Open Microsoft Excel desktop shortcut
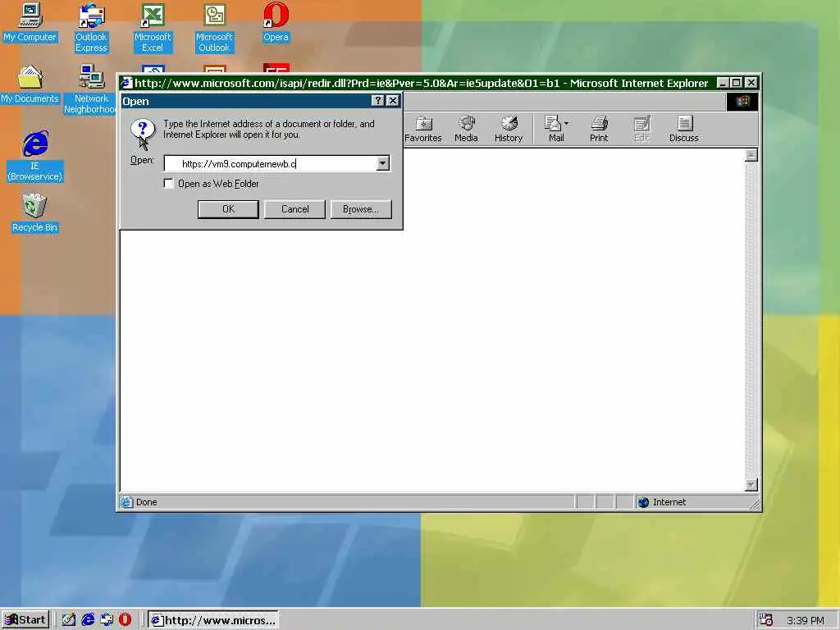Viewport: 840px width, 630px height. click(153, 28)
